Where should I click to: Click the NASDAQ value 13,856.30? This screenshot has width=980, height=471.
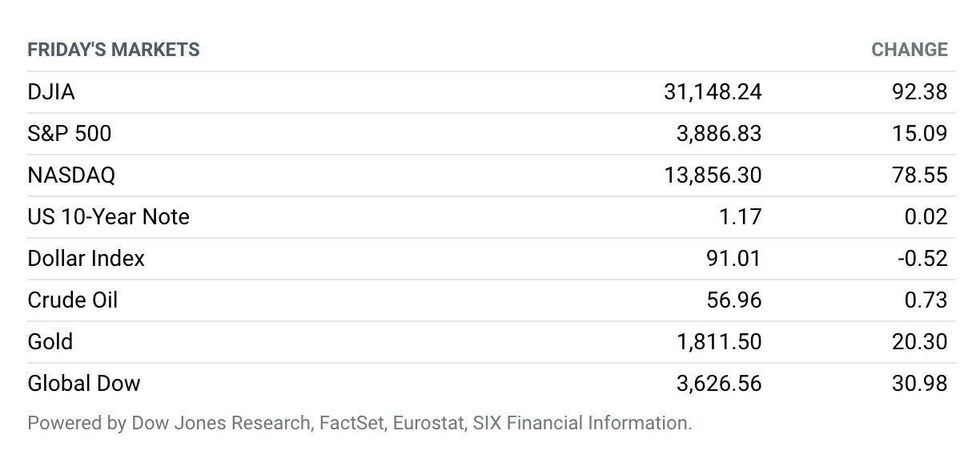click(x=713, y=175)
